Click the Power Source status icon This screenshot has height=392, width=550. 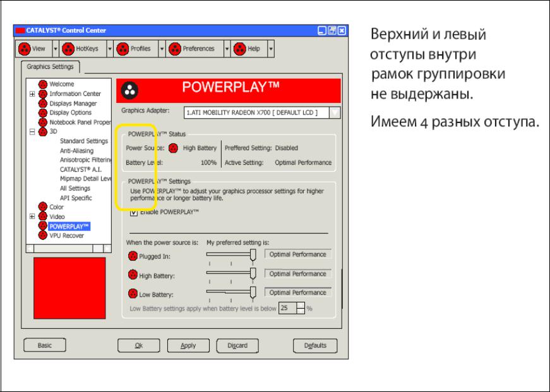[173, 148]
